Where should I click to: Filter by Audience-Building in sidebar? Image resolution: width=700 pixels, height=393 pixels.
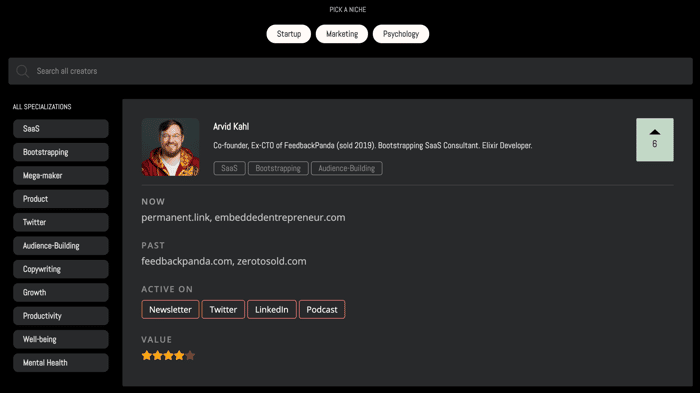pos(61,246)
